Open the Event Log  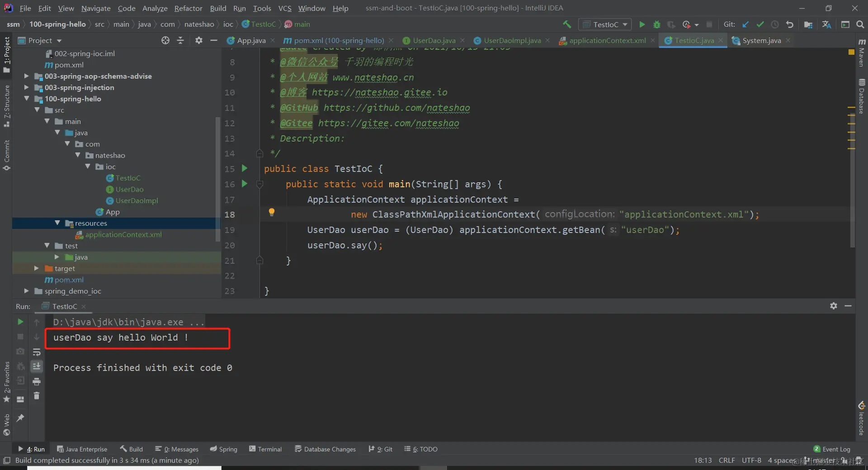tap(832, 449)
